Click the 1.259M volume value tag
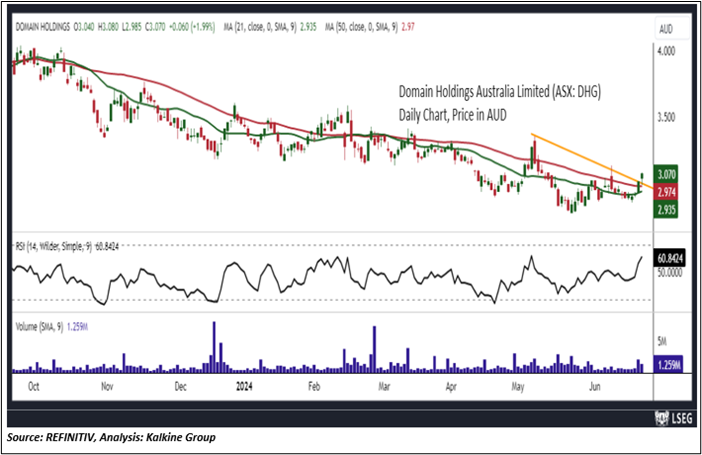This screenshot has height=455, width=702. click(668, 365)
